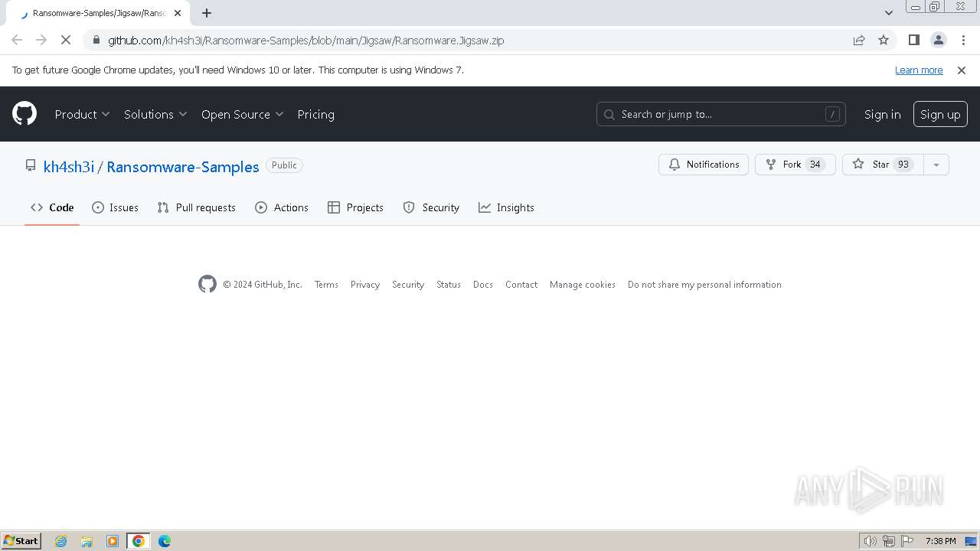980x551 pixels.
Task: Open a new browser tab
Action: point(207,13)
